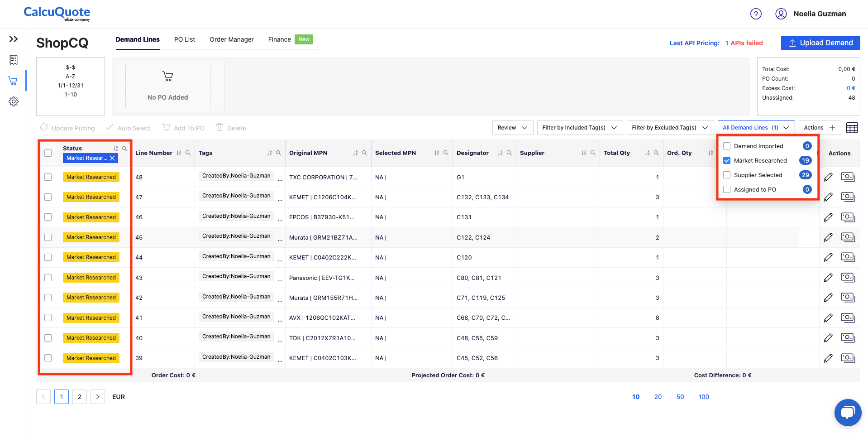868x433 pixels.
Task: Open Filter by Excluded Tag(s) dropdown
Action: click(x=670, y=128)
